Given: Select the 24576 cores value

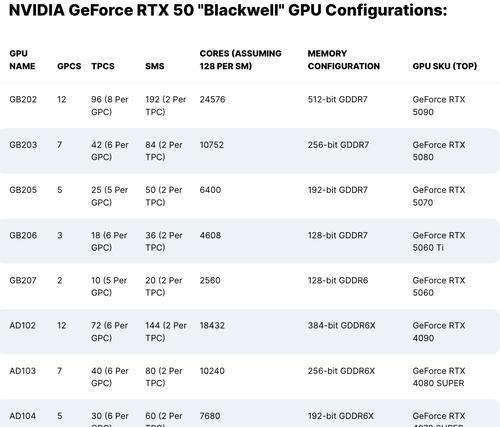Looking at the screenshot, I should (x=212, y=99).
